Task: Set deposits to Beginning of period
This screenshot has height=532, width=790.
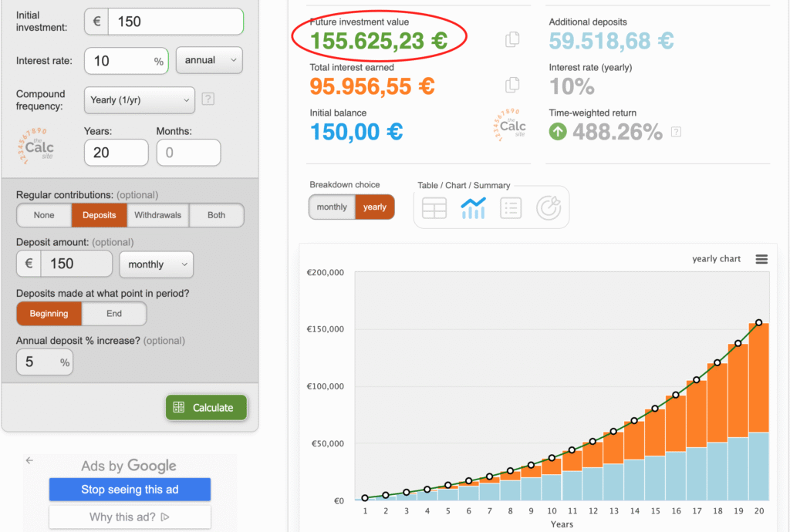Action: coord(49,314)
